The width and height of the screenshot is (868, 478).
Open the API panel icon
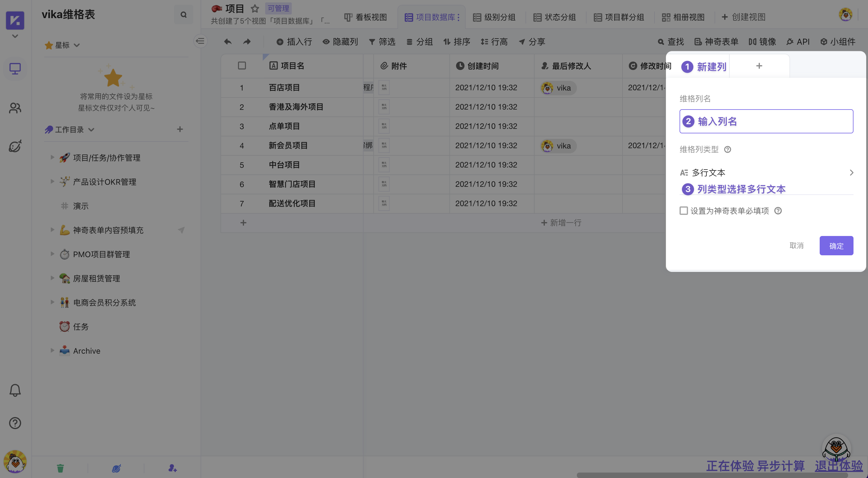[790, 42]
